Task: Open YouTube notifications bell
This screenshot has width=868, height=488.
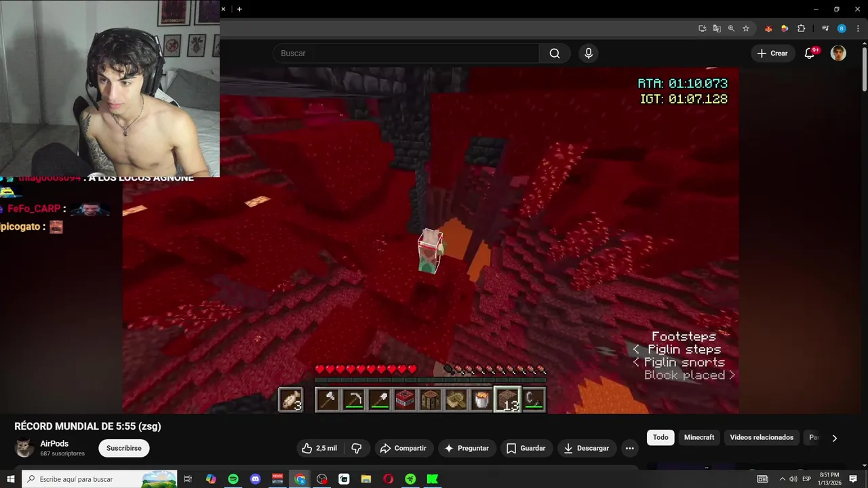Action: [x=809, y=54]
